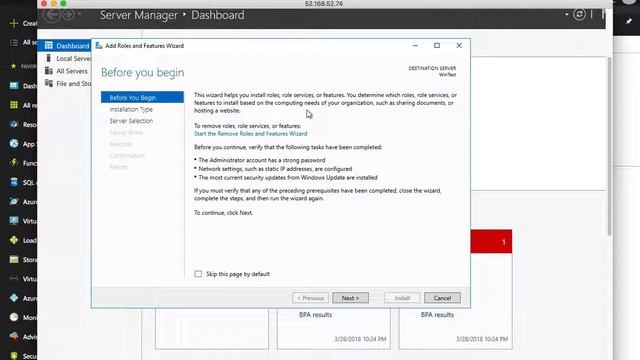The image size is (640, 360).
Task: Click the red macOS close button of remote session
Action: pos(44,3)
